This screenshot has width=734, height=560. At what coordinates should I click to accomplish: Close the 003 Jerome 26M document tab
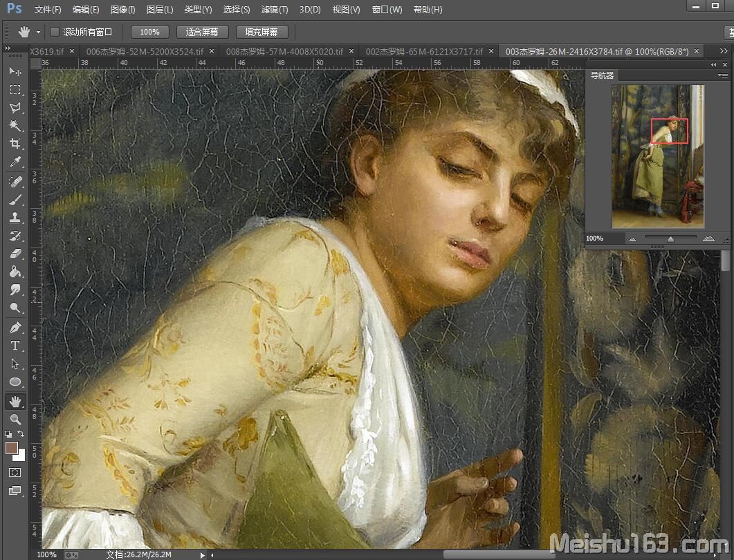697,51
